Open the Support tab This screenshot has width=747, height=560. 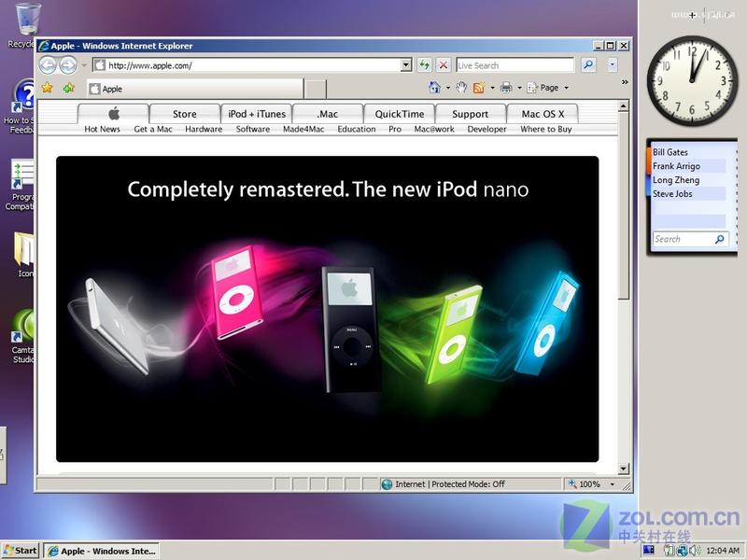tap(471, 114)
